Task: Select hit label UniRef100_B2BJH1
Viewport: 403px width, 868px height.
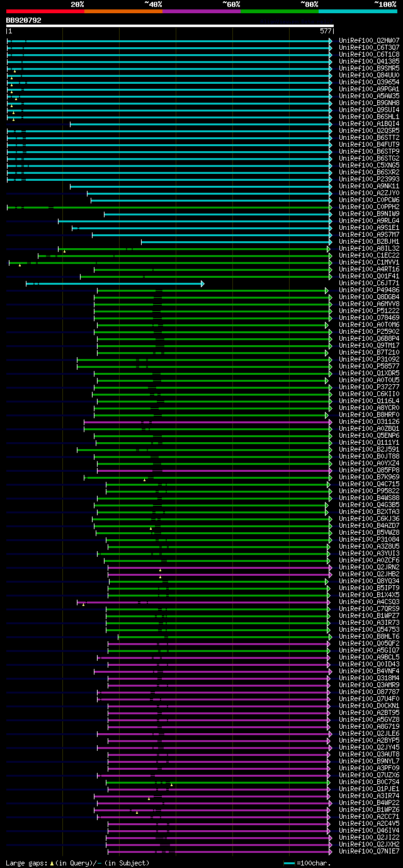Action: pos(369,241)
